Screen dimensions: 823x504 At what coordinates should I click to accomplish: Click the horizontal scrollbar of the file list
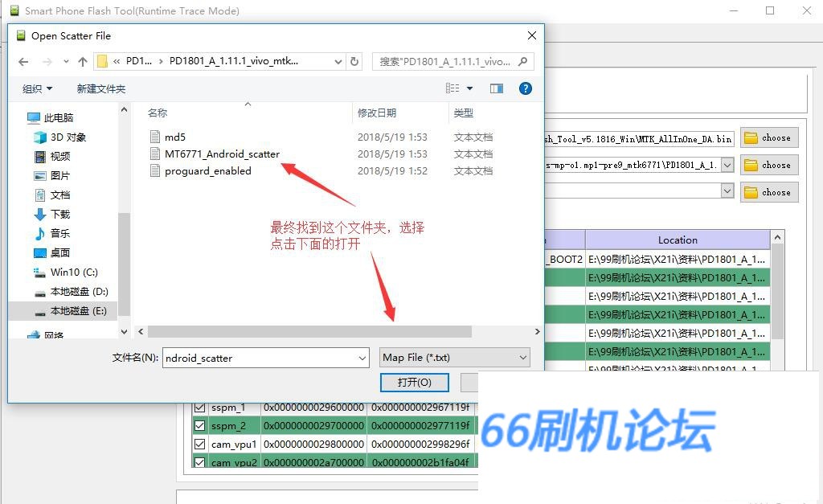coord(309,332)
